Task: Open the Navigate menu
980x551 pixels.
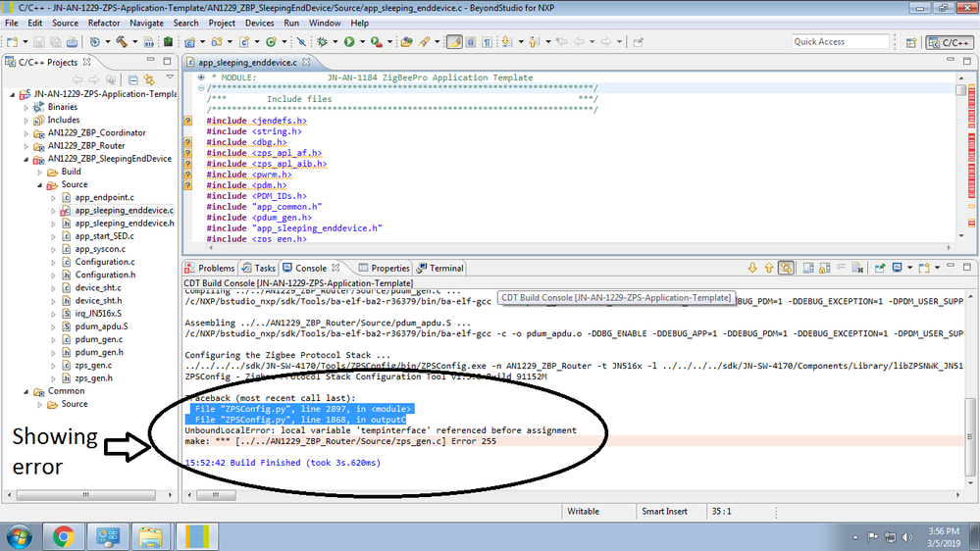Action: click(x=146, y=24)
